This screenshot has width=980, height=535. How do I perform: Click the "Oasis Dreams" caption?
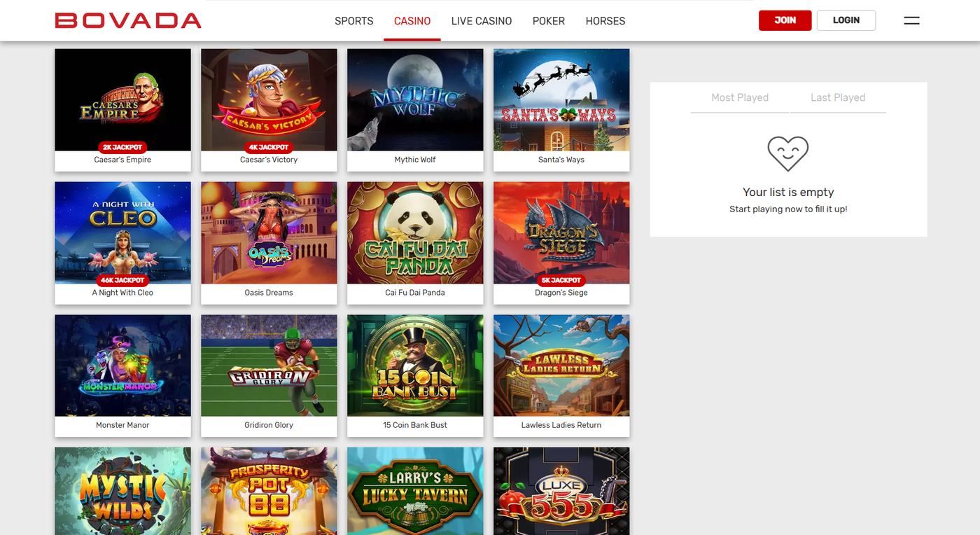pos(269,293)
